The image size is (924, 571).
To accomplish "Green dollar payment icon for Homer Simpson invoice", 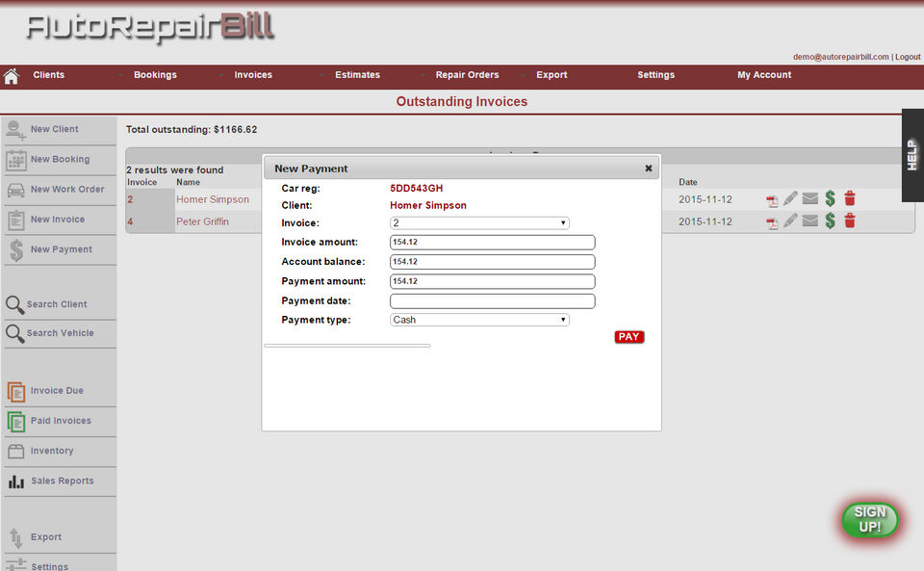I will tap(831, 198).
